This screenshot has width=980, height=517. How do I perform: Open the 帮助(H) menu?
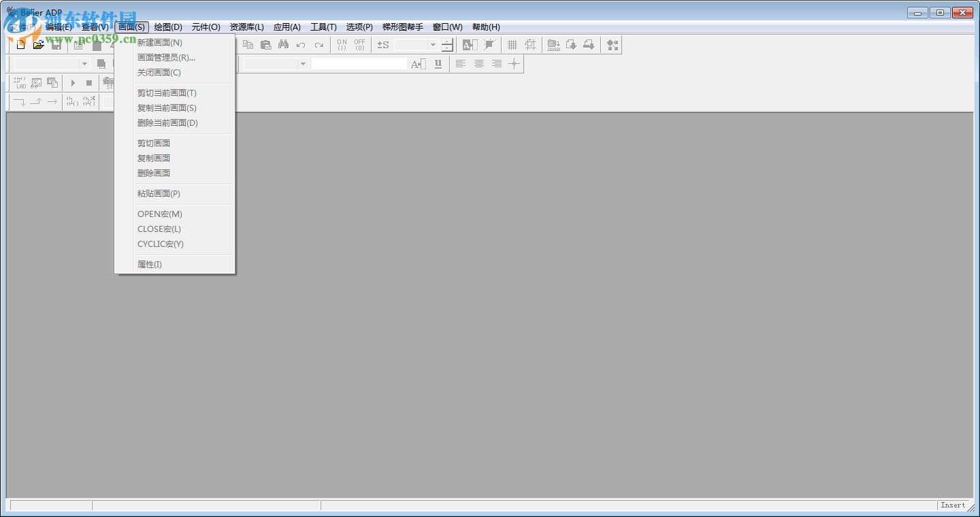coord(486,27)
